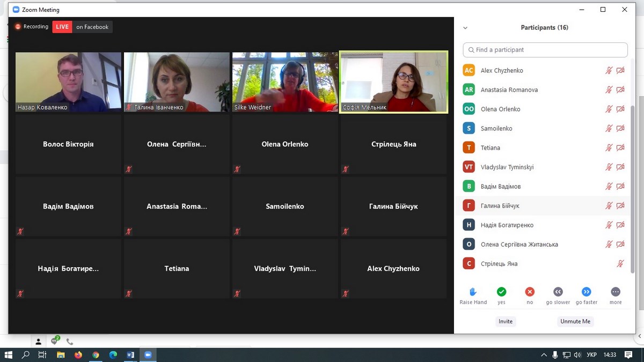Click the go slower icon
The height and width of the screenshot is (362, 644).
[558, 292]
